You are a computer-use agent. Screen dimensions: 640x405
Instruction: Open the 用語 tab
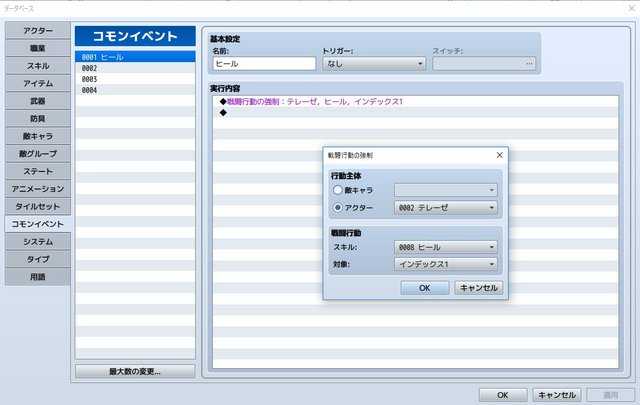tap(38, 276)
